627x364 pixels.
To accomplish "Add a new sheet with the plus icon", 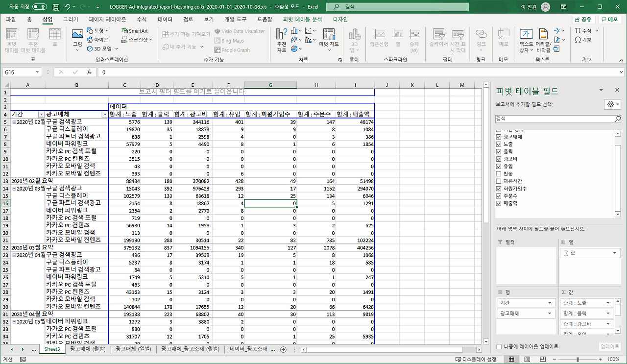I will click(x=283, y=349).
